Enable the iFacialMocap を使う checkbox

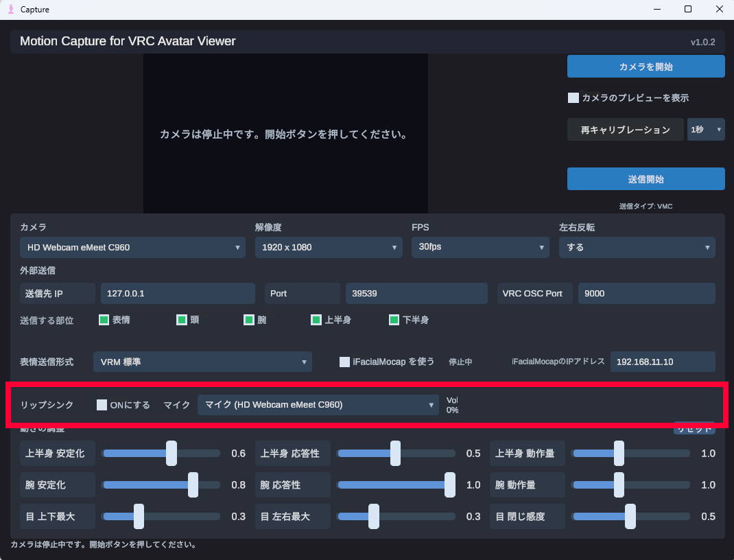(x=344, y=362)
